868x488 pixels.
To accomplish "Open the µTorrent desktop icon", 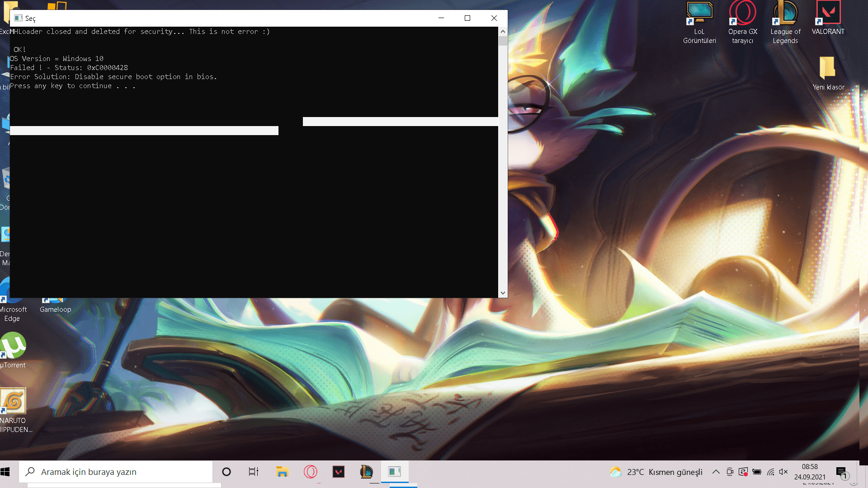I will coord(13,351).
